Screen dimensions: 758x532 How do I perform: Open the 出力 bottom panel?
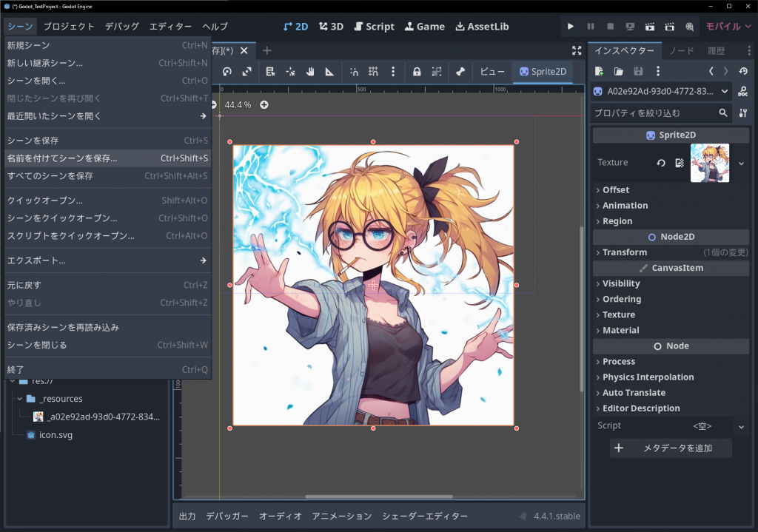(187, 516)
